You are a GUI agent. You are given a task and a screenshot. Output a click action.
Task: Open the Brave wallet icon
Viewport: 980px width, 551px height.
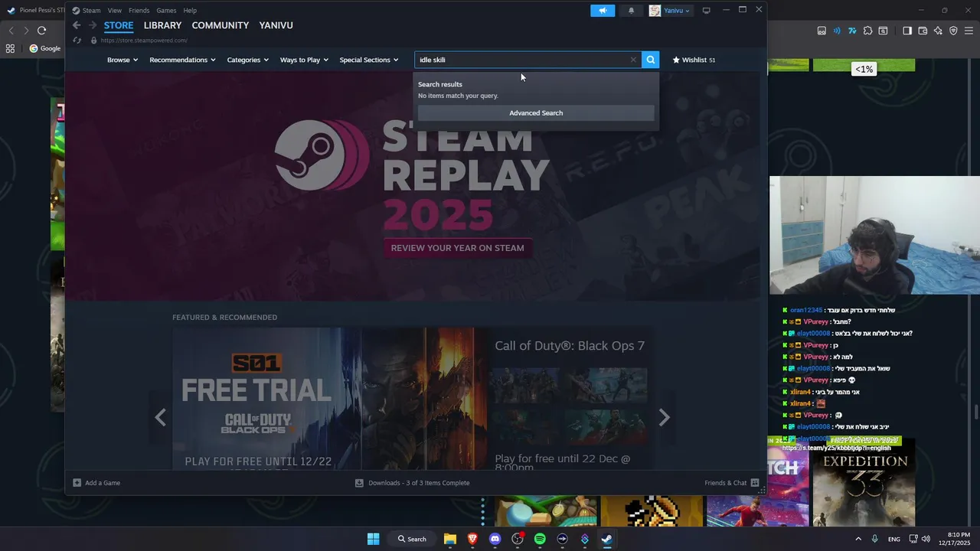click(923, 31)
